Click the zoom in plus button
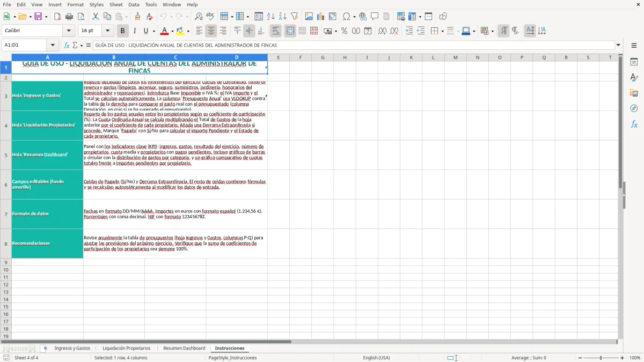The width and height of the screenshot is (644, 362). coord(623,358)
